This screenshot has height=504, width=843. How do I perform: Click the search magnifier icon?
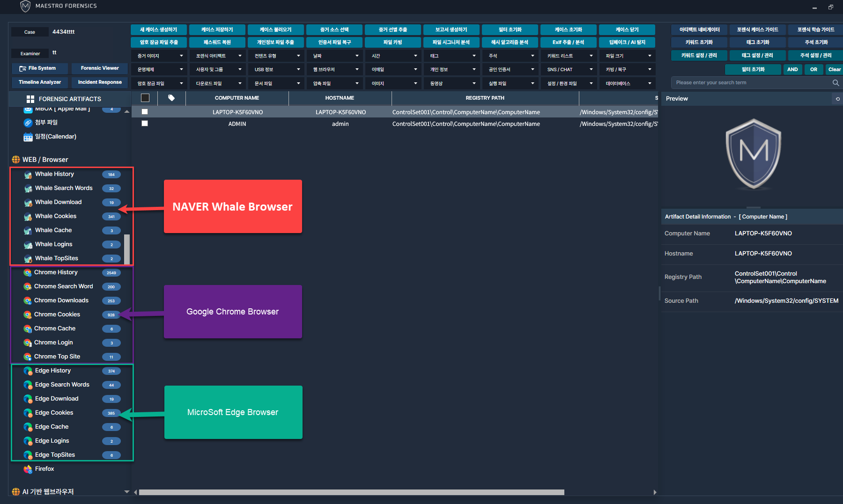[836, 83]
